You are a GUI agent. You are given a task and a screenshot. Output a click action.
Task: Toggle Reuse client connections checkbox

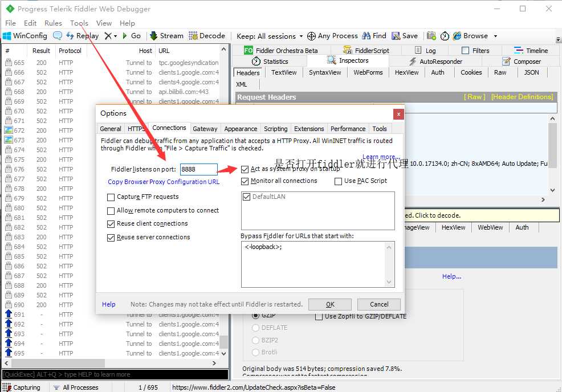click(x=111, y=224)
